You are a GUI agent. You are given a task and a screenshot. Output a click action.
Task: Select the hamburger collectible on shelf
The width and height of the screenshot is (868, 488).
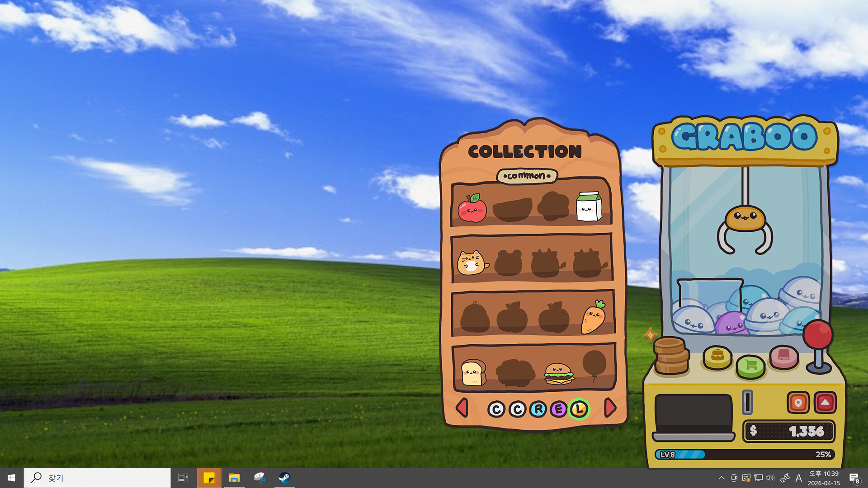tap(559, 373)
